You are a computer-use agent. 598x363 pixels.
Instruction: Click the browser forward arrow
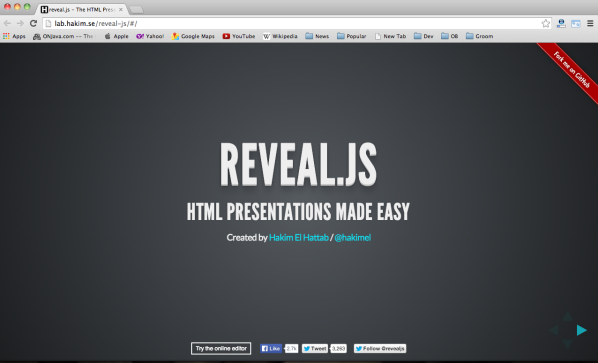[20, 23]
